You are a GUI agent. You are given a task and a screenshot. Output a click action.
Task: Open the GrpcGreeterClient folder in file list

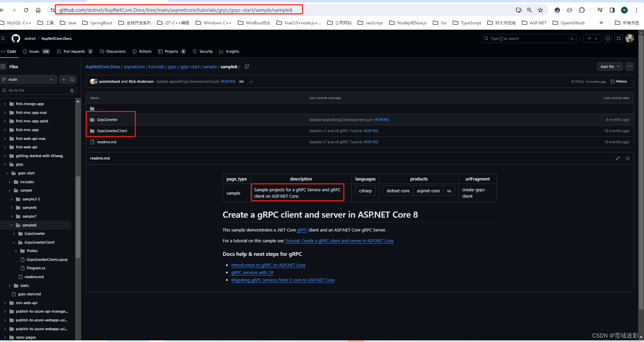(112, 131)
